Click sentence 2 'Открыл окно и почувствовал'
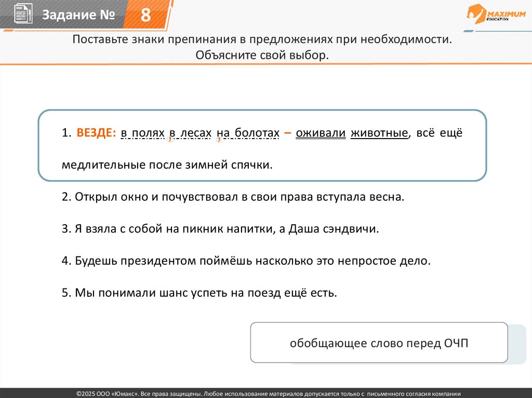This screenshot has height=398, width=532. pos(233,197)
